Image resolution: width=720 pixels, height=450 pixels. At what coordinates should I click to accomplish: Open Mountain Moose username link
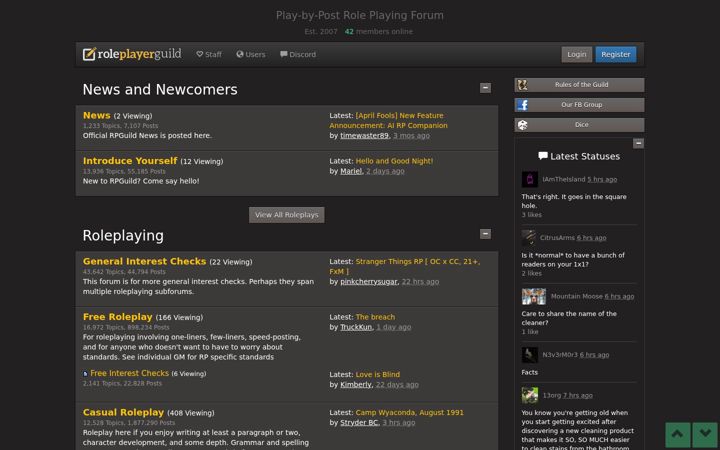click(576, 297)
